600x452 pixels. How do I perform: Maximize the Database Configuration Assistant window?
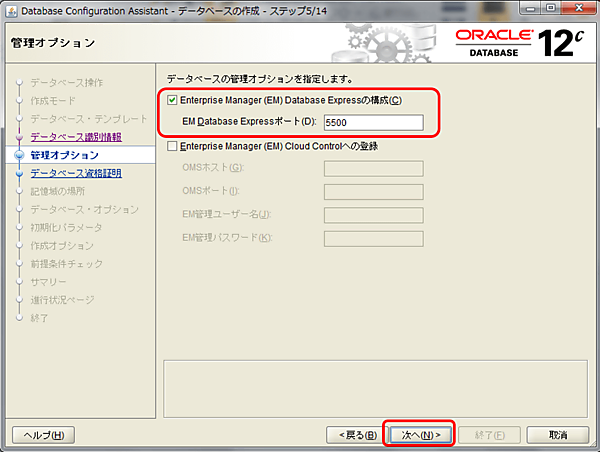click(551, 8)
